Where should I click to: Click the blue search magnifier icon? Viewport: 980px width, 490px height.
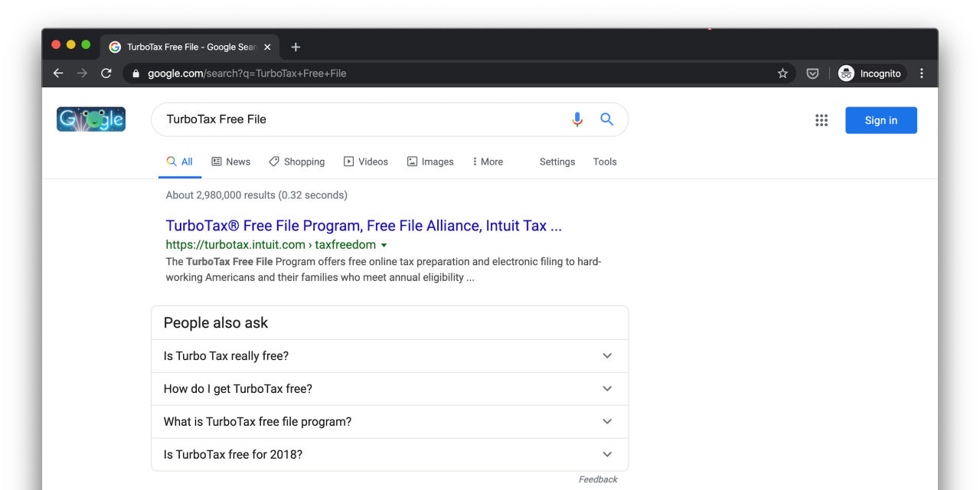coord(606,119)
